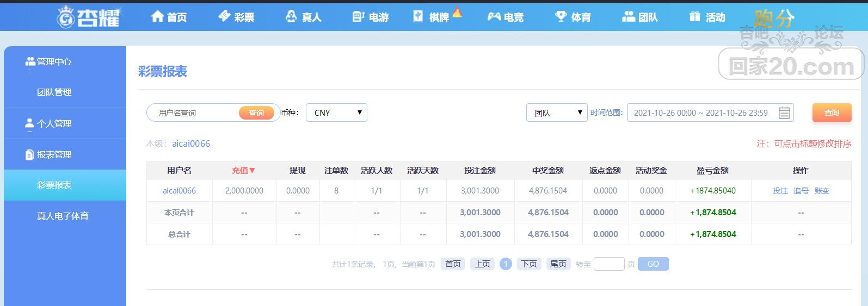Expand the 团队 scope dropdown
The height and width of the screenshot is (306, 868).
pyautogui.click(x=557, y=113)
